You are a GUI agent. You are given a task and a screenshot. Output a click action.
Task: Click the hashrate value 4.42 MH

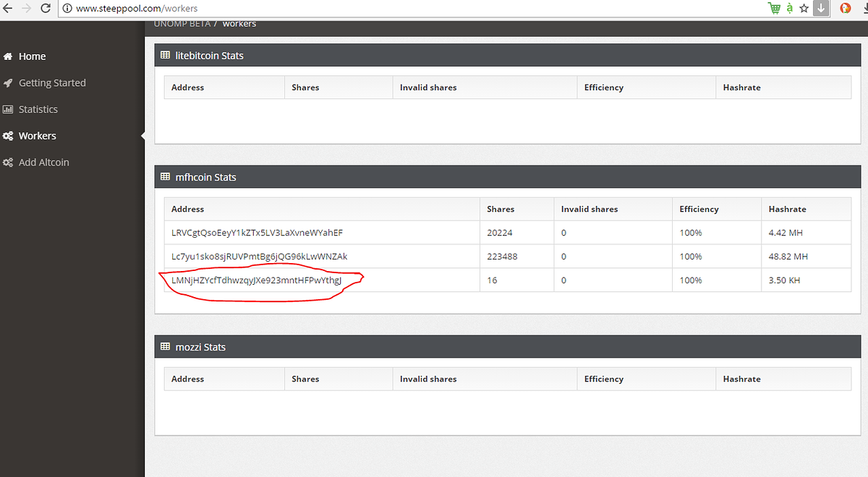tap(786, 233)
